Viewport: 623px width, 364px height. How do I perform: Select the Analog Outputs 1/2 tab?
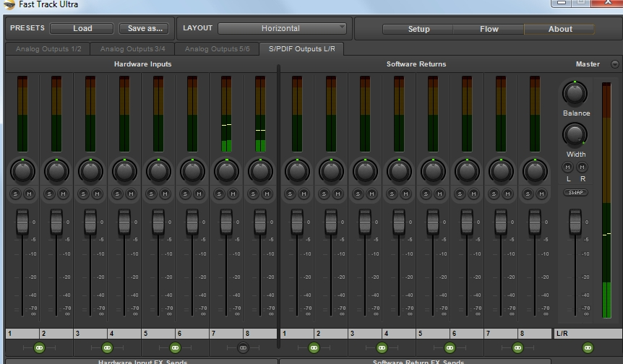48,49
